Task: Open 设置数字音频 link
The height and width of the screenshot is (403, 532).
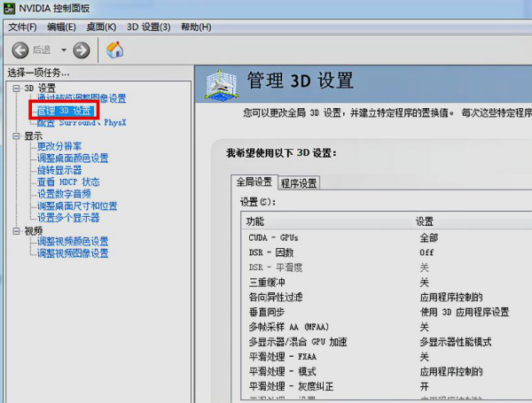Action: 64,194
